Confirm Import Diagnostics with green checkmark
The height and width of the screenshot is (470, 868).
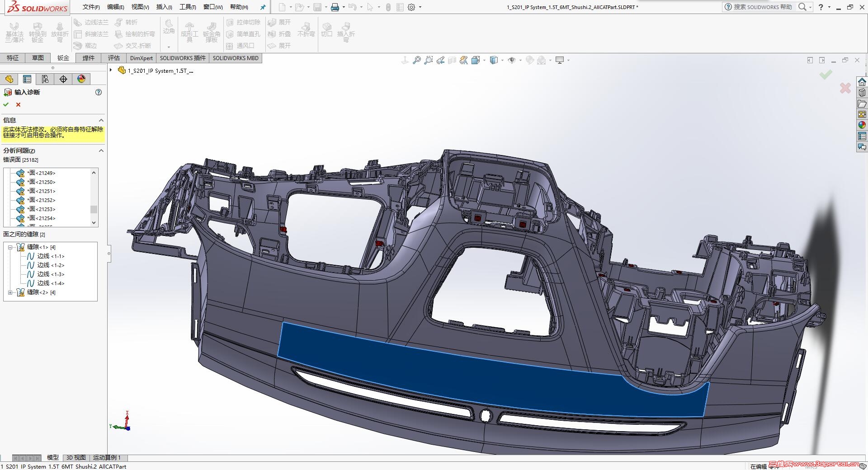[6, 104]
